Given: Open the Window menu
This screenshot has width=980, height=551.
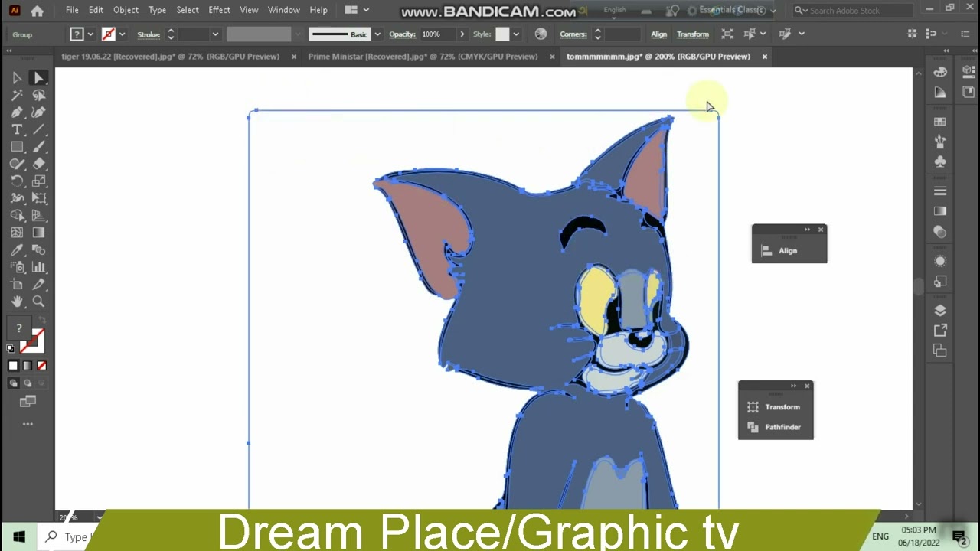Looking at the screenshot, I should point(283,10).
